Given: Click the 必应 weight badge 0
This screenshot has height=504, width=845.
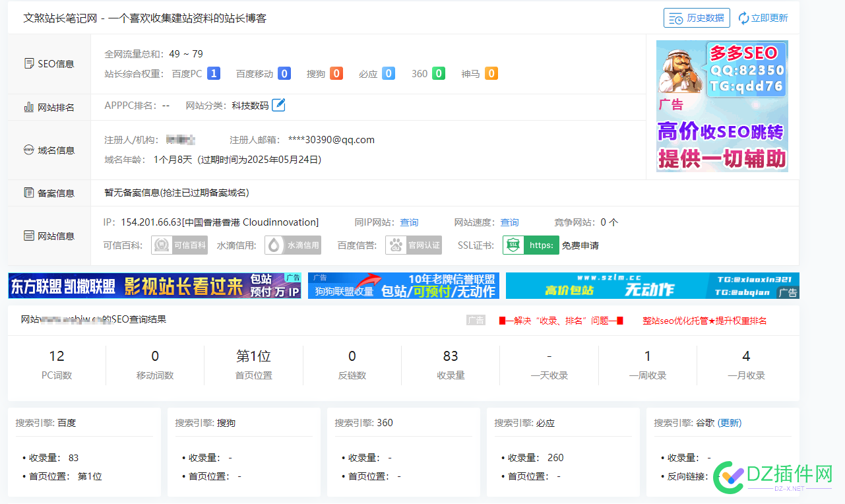Looking at the screenshot, I should 389,73.
